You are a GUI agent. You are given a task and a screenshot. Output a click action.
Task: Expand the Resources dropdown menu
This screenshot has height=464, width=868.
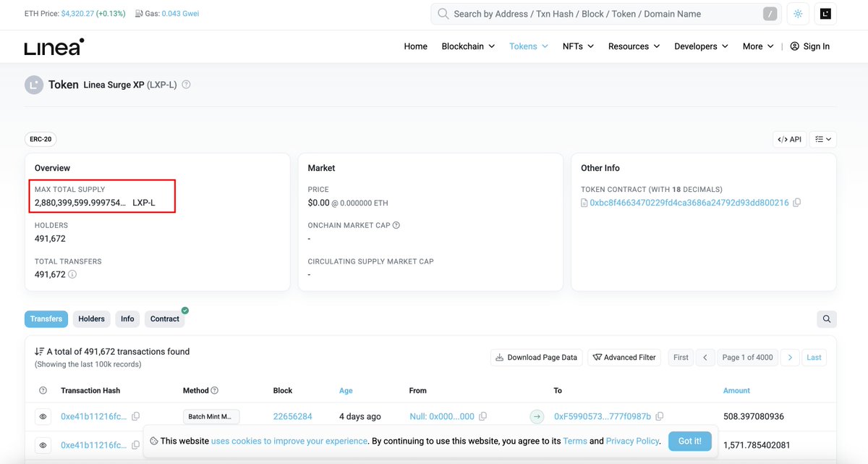(x=634, y=46)
